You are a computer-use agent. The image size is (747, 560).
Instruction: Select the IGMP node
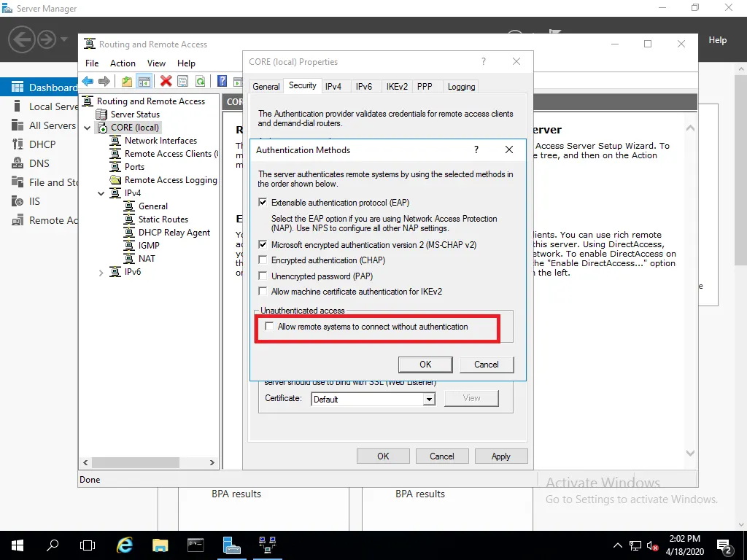point(149,245)
